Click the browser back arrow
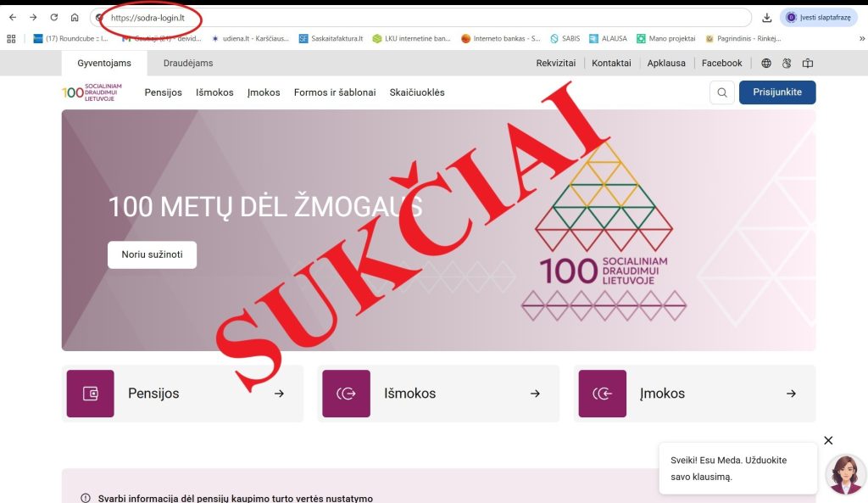This screenshot has height=503, width=868. point(13,17)
